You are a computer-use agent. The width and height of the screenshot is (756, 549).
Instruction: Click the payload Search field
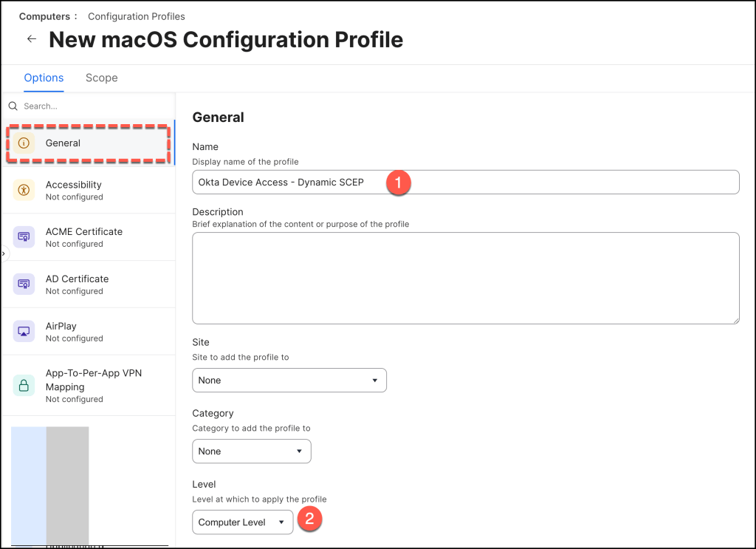click(x=92, y=106)
